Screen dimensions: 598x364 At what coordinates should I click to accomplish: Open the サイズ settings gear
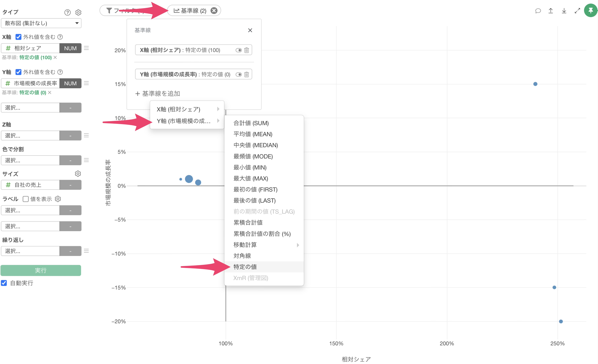tap(78, 174)
